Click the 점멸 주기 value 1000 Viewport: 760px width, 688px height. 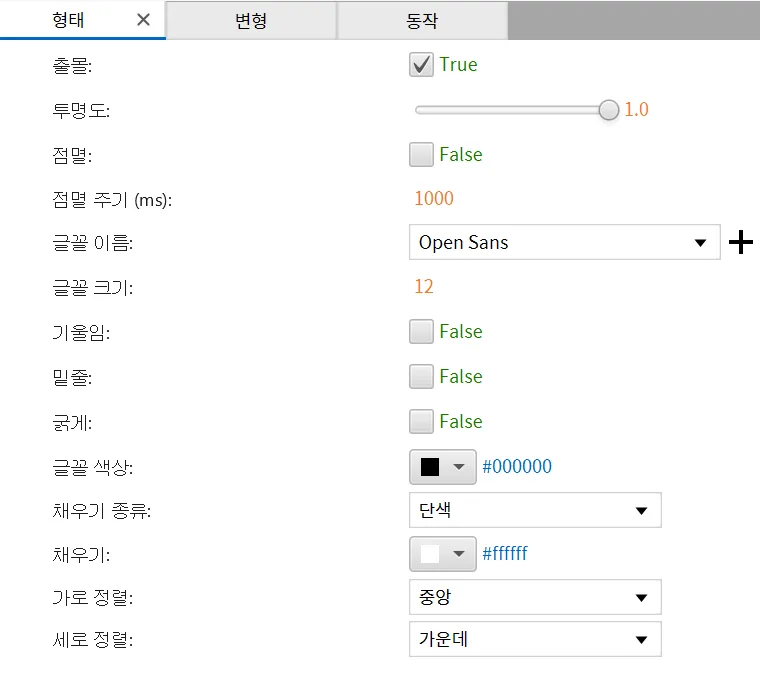[434, 198]
